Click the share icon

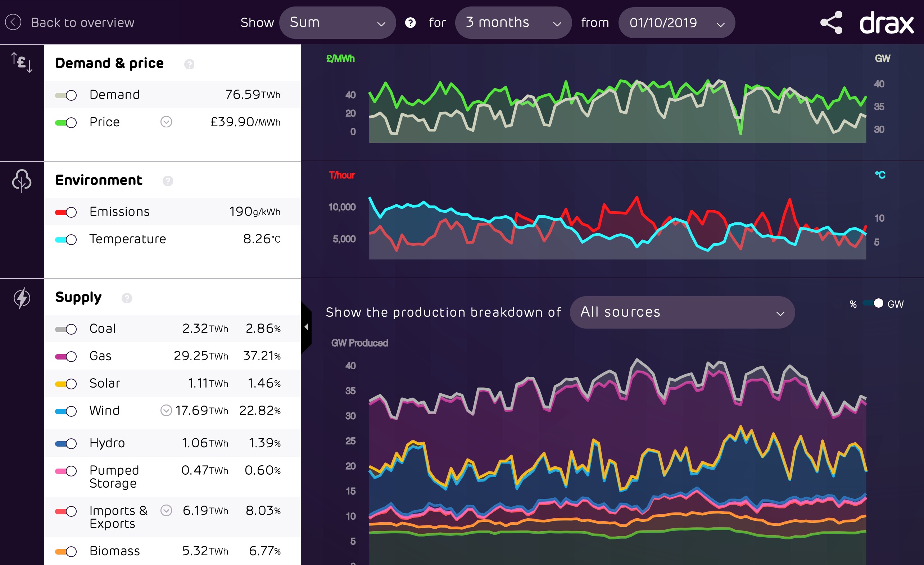point(832,23)
